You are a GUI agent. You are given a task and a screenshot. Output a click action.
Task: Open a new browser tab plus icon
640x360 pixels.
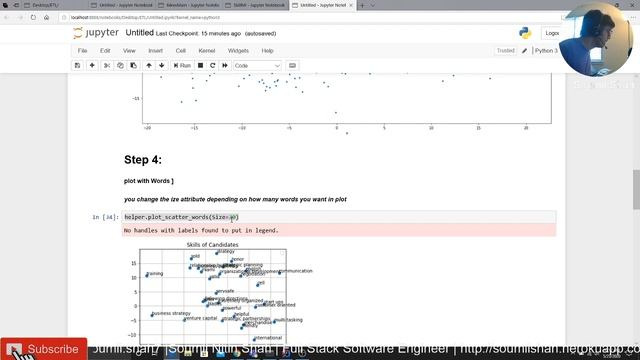pyautogui.click(x=362, y=5)
